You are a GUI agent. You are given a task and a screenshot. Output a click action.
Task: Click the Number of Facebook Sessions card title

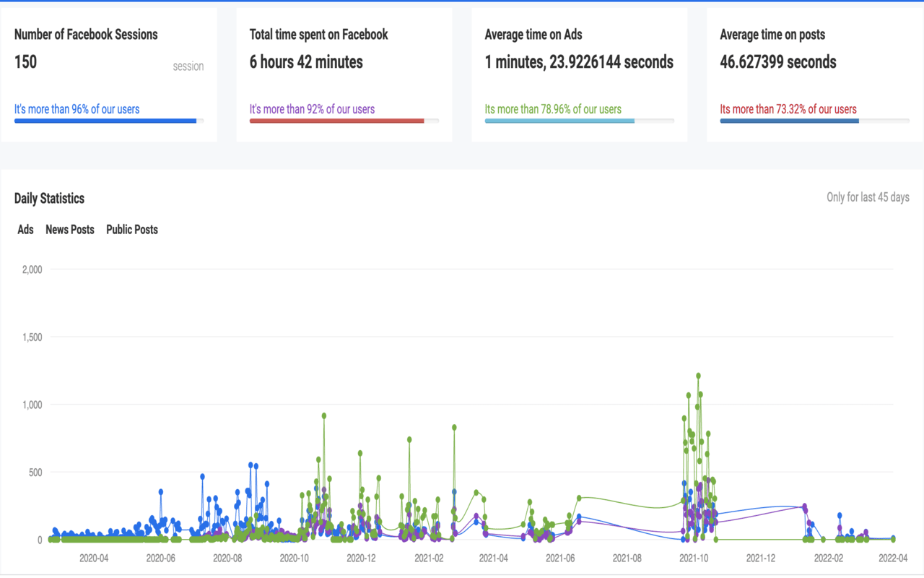coord(86,34)
